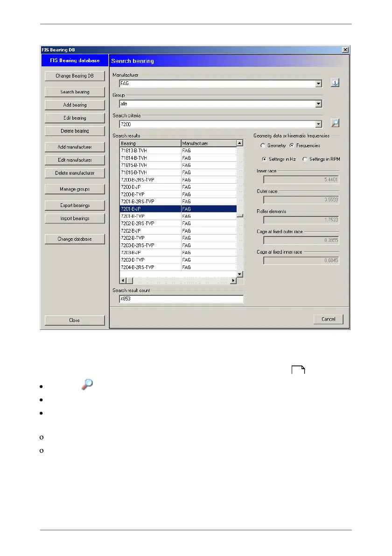Expand the Search criteria dropdown arrow

pyautogui.click(x=319, y=124)
